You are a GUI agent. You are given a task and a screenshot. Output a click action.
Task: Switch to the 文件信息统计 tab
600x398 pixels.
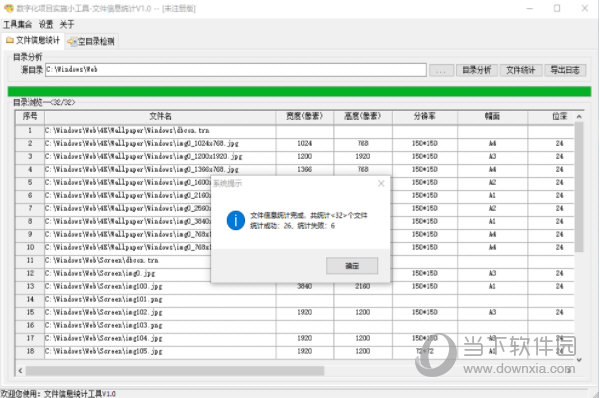[33, 41]
